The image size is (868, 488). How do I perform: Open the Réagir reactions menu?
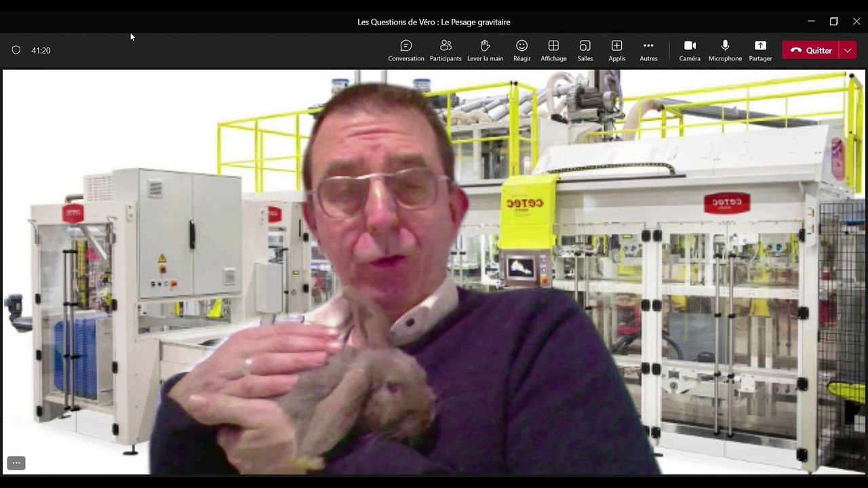coord(521,50)
